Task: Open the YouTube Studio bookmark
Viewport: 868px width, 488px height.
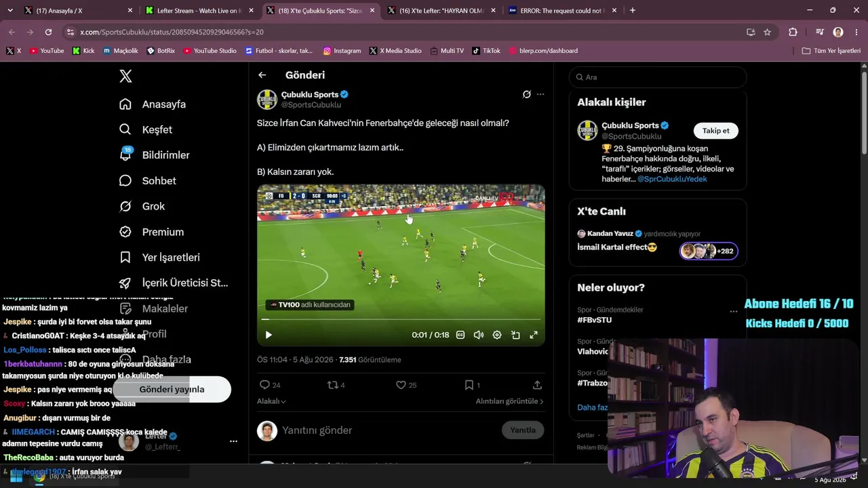Action: click(x=210, y=51)
